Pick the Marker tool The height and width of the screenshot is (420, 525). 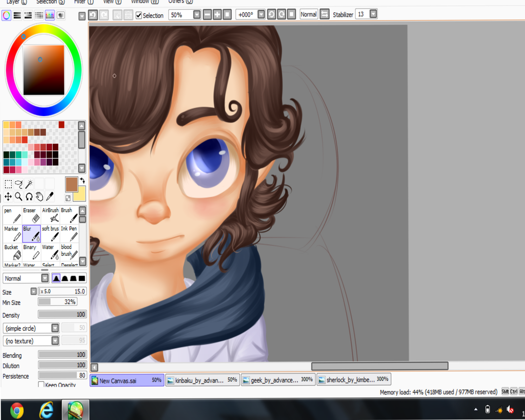pyautogui.click(x=12, y=233)
